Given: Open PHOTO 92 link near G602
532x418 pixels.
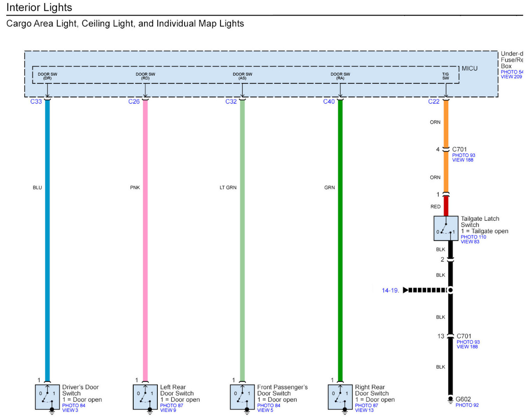Looking at the screenshot, I should coord(467,405).
